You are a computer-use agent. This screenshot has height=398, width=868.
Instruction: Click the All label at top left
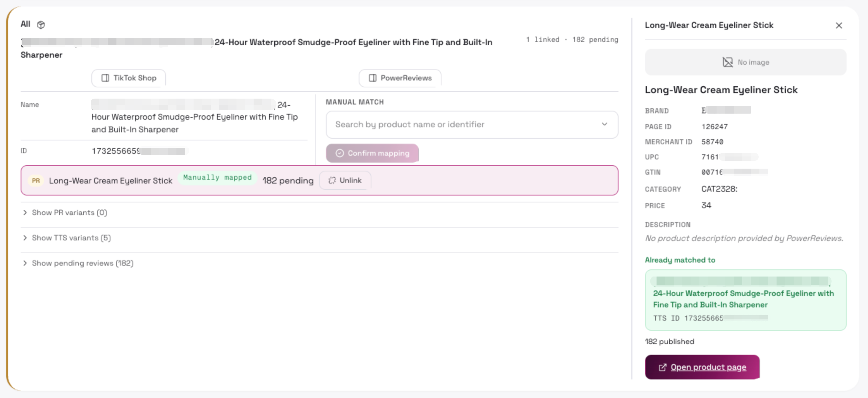pyautogui.click(x=25, y=24)
